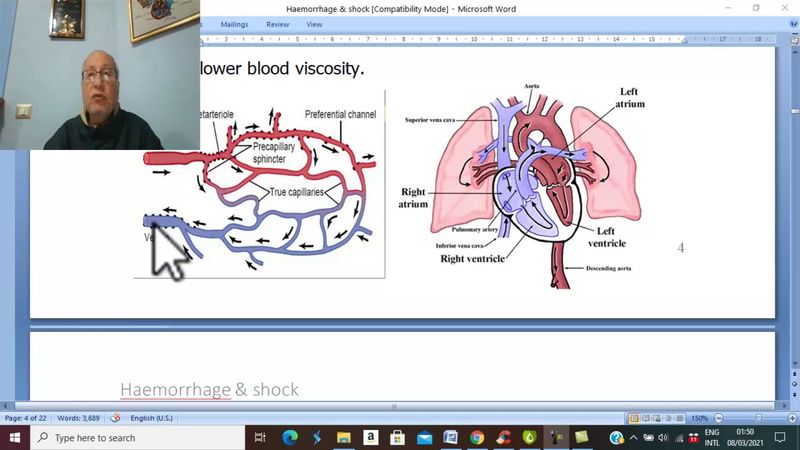800x450 pixels.
Task: Click the previous page browse arrow
Action: pyautogui.click(x=794, y=374)
